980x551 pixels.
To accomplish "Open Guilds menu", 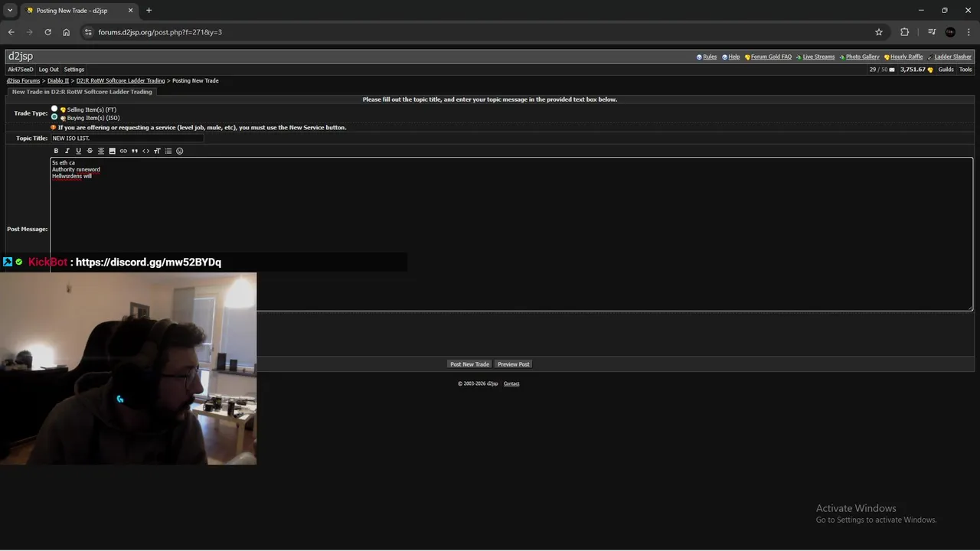I will 946,70.
